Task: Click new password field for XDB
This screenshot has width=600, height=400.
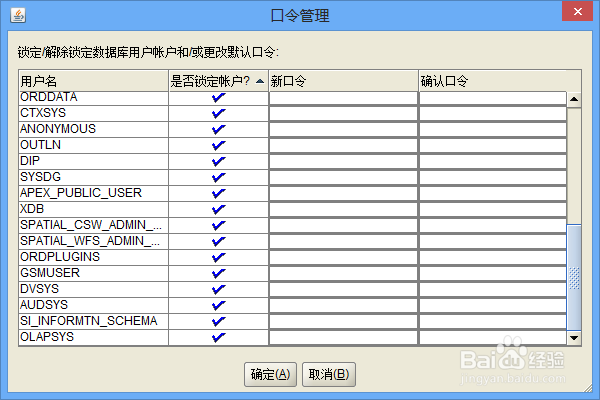Action: 343,209
